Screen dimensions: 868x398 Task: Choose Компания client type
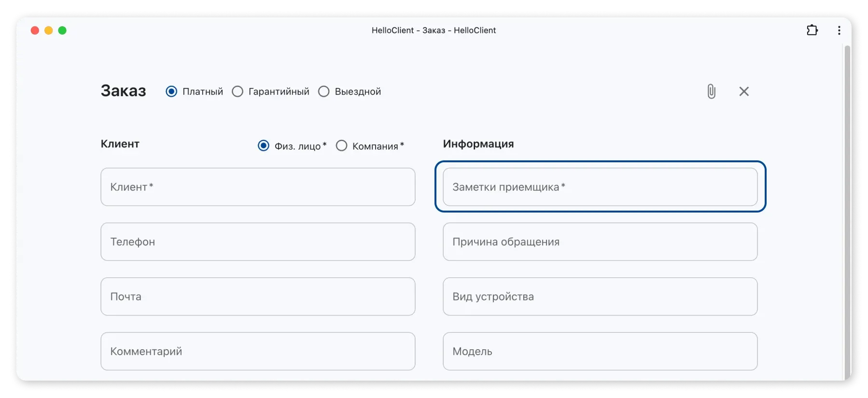[341, 146]
